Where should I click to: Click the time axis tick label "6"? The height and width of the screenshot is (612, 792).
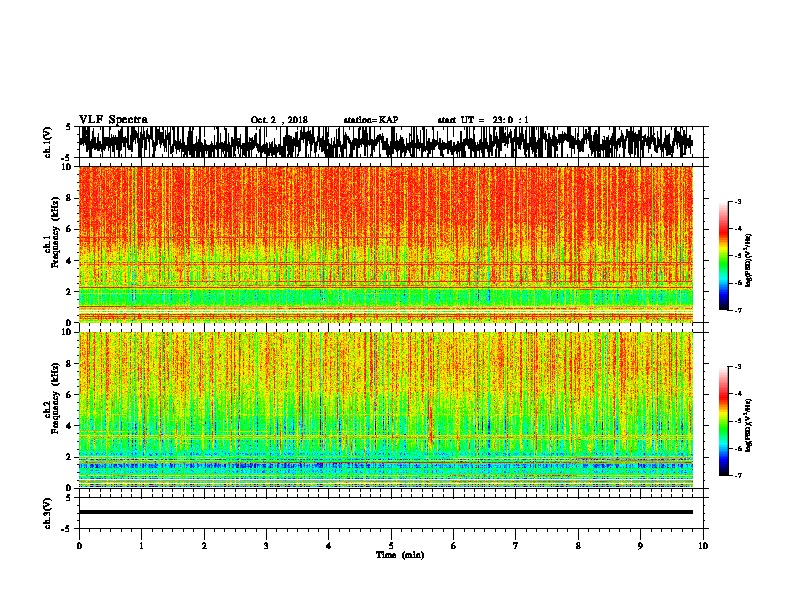click(454, 546)
